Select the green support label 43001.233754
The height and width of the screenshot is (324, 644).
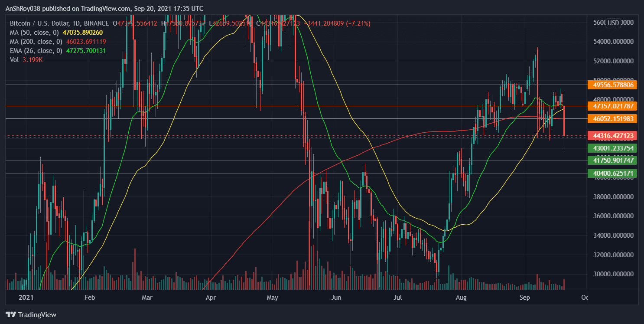tap(613, 148)
